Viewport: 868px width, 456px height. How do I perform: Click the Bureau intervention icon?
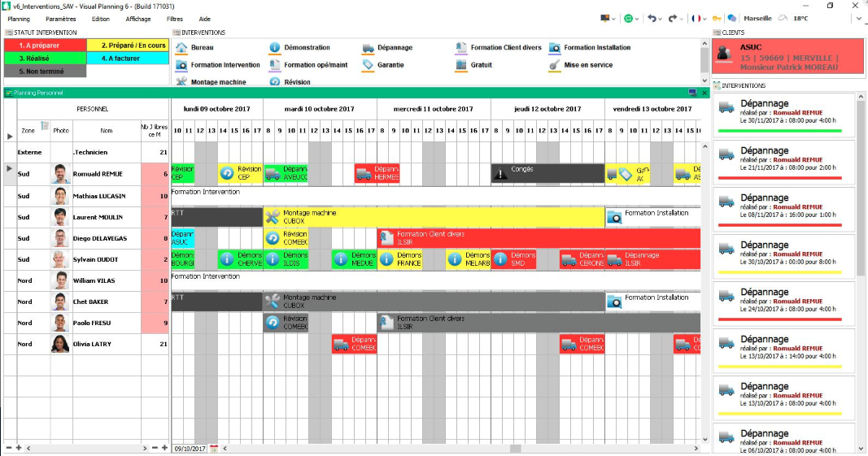181,48
